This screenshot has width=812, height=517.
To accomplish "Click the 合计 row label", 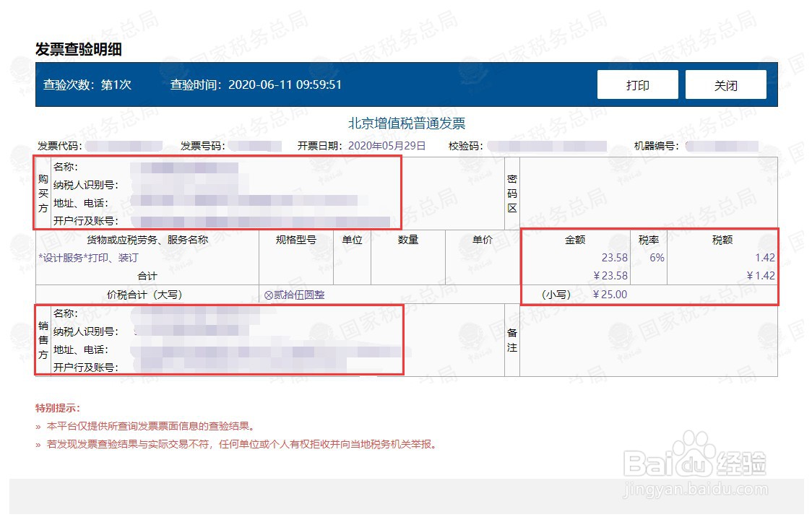I will click(147, 276).
